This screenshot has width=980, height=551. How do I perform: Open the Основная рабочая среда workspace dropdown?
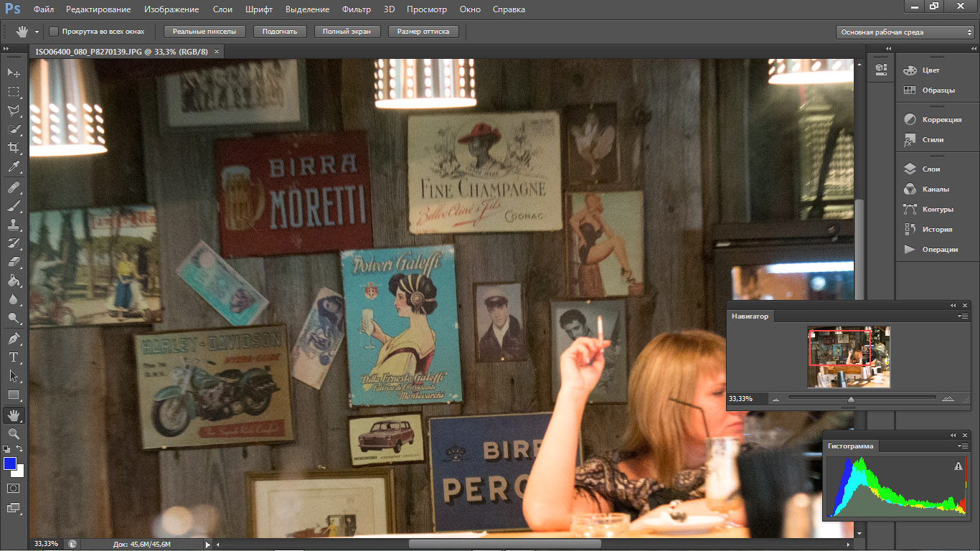click(x=905, y=32)
